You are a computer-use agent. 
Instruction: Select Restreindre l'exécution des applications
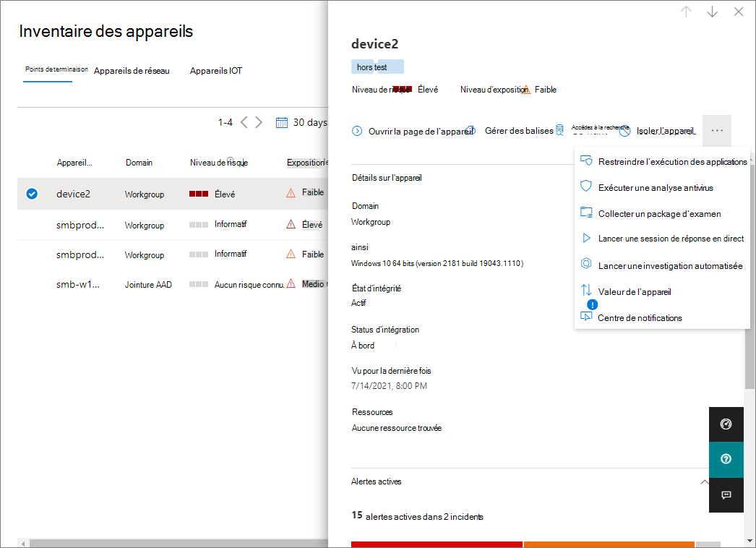point(663,162)
